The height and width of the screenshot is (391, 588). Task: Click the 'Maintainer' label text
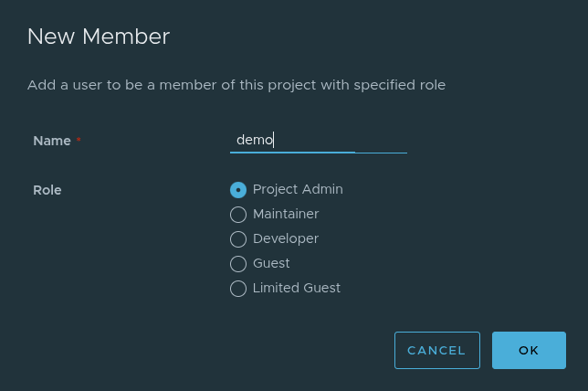tap(286, 214)
